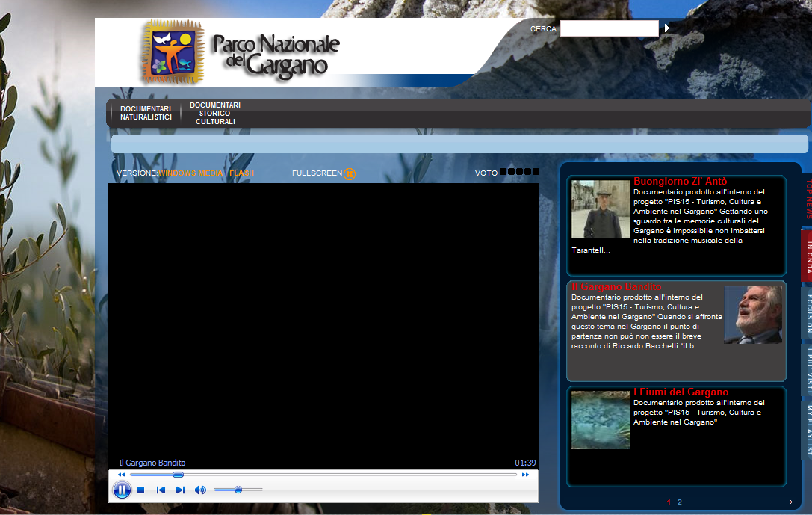Click the video seek progress bar
812x515 pixels.
click(323, 475)
